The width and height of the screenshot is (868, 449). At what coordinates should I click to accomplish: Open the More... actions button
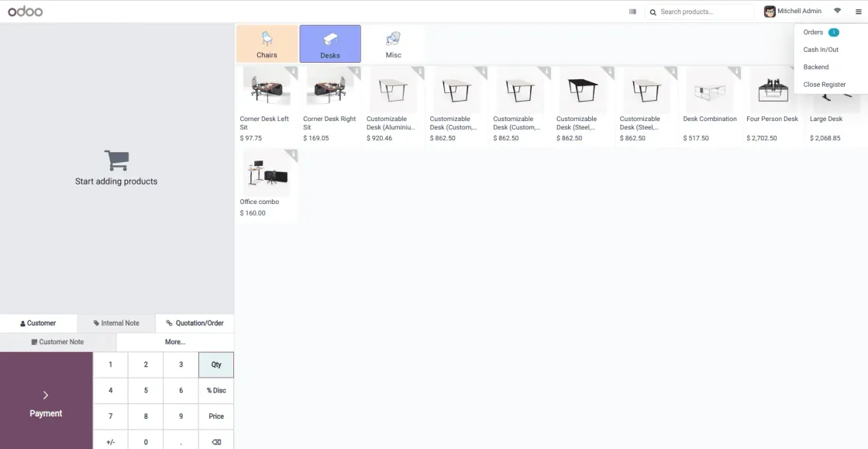[175, 342]
